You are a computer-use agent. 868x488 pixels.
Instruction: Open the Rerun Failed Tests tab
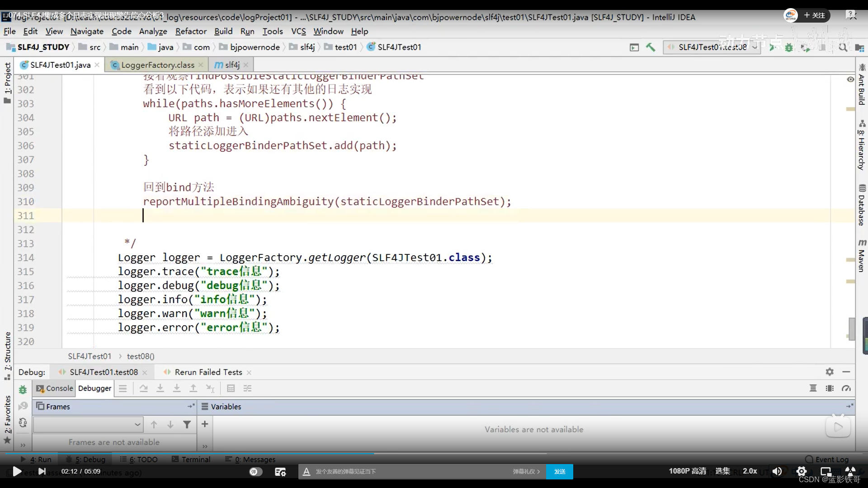pos(208,372)
